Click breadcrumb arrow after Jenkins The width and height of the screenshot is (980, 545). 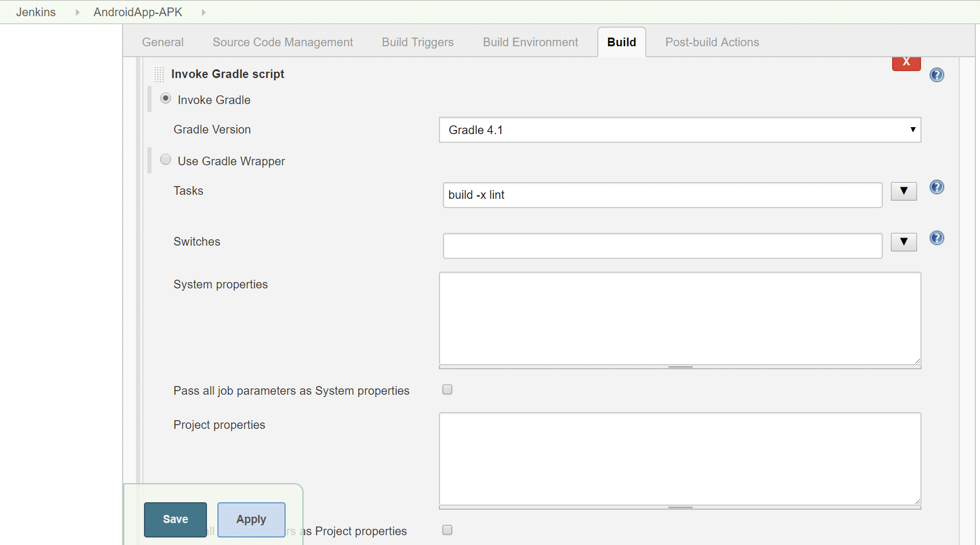coord(77,12)
